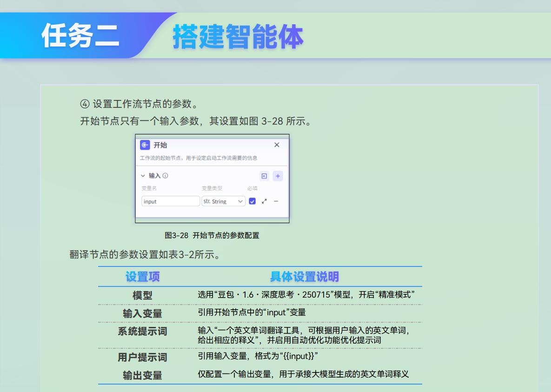Close the 开始 node panel
The height and width of the screenshot is (392, 551).
click(277, 145)
